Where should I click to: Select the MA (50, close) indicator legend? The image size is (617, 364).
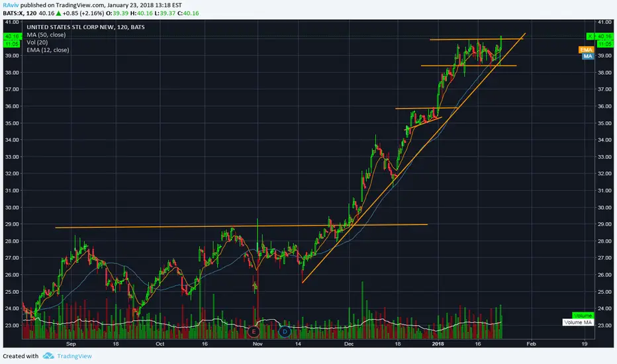[46, 34]
